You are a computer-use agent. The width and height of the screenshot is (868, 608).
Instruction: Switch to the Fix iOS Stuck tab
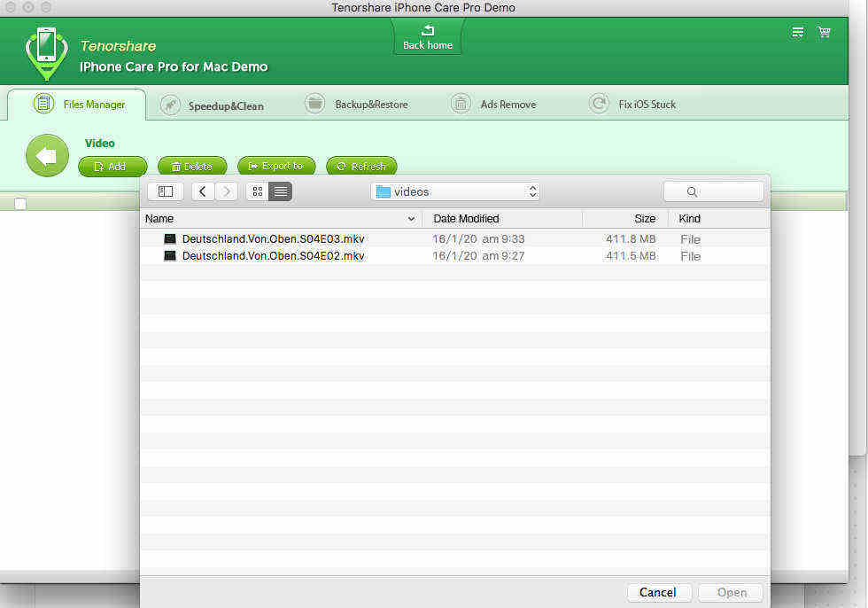coord(632,104)
